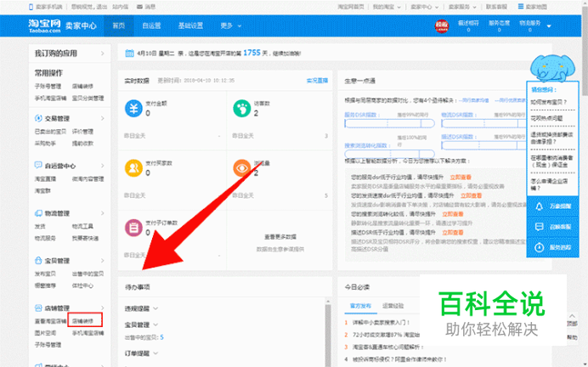Screen dimensions: 588x367
Task: Open 发布宝贝 link
Action: [45, 274]
